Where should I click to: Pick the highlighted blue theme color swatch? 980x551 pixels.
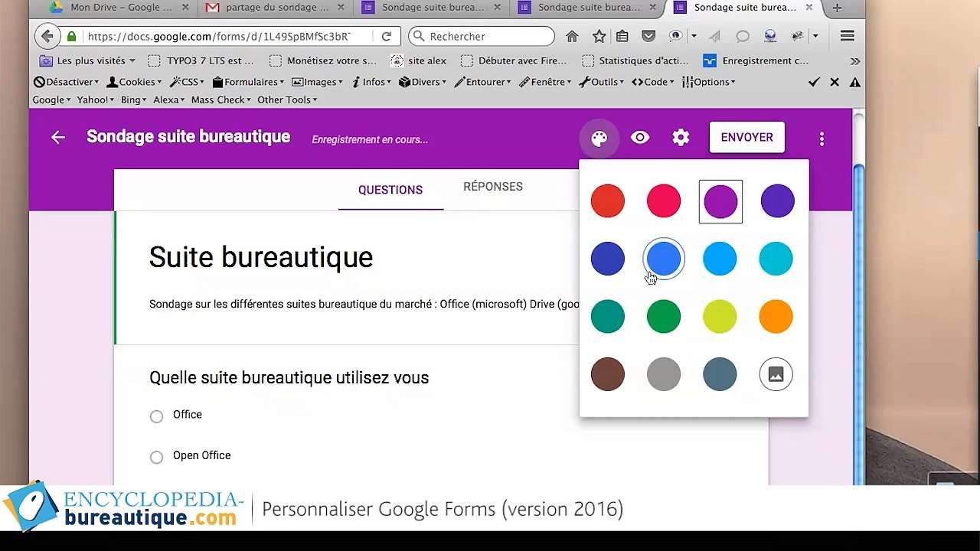[x=664, y=259]
